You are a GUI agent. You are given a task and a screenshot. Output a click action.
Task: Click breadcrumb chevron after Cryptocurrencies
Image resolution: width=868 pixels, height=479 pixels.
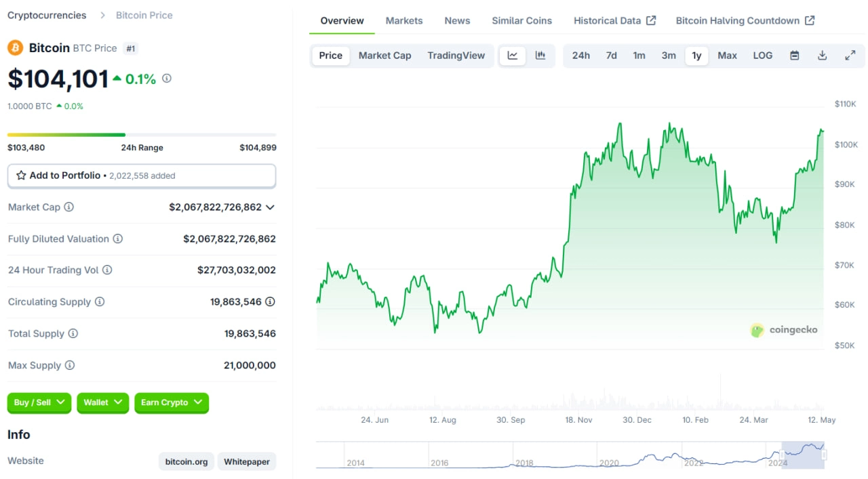click(x=102, y=15)
